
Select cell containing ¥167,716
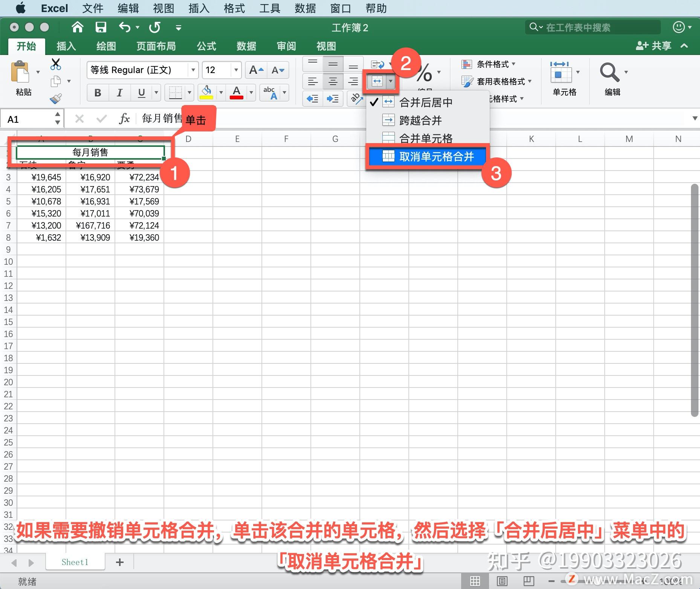click(x=90, y=226)
